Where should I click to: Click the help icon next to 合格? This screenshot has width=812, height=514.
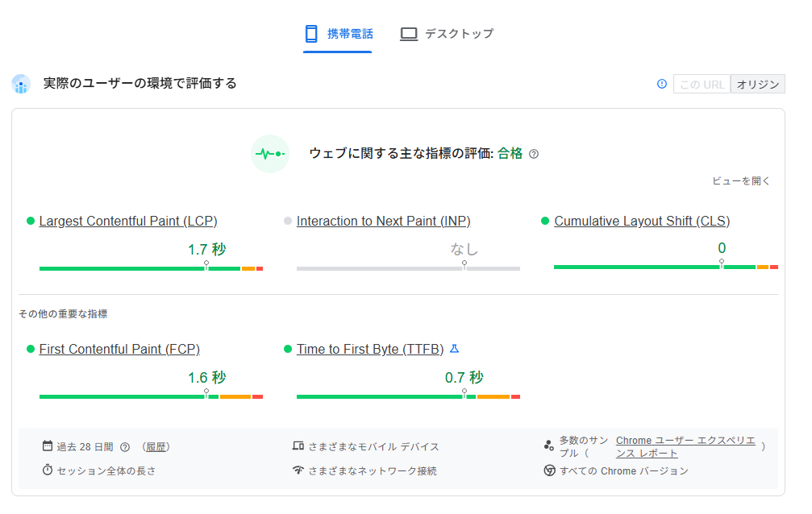click(x=534, y=154)
